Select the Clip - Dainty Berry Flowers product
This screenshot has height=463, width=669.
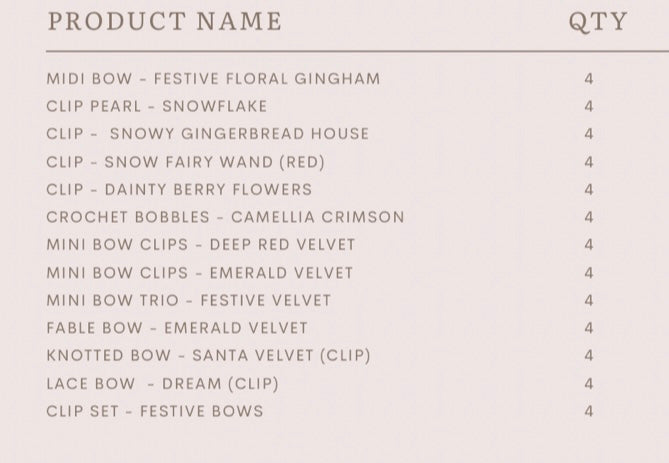[x=179, y=189]
